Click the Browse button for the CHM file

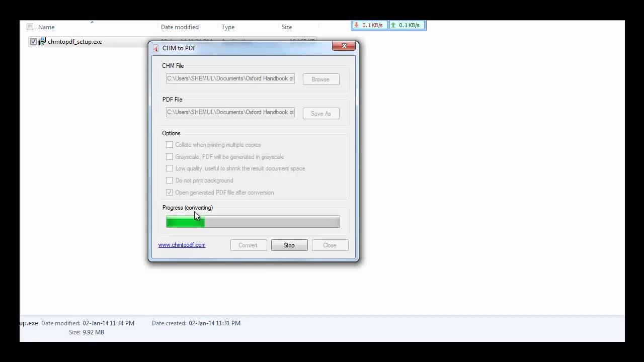pyautogui.click(x=320, y=79)
